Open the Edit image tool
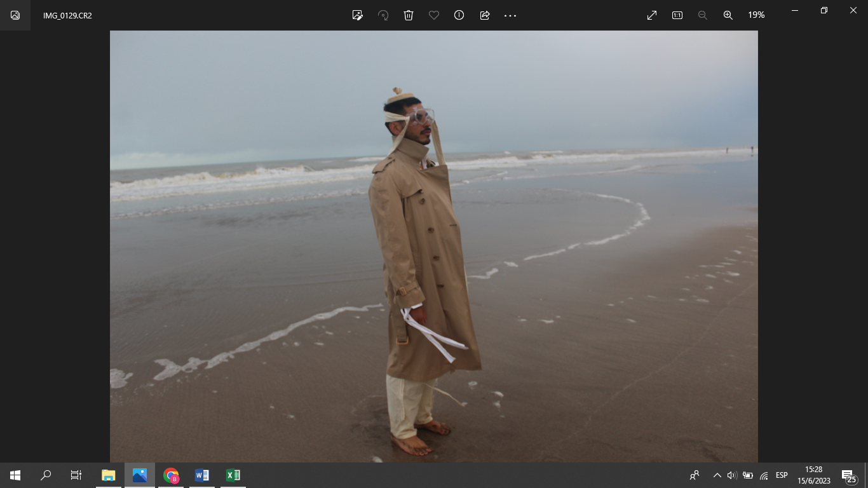 (358, 15)
